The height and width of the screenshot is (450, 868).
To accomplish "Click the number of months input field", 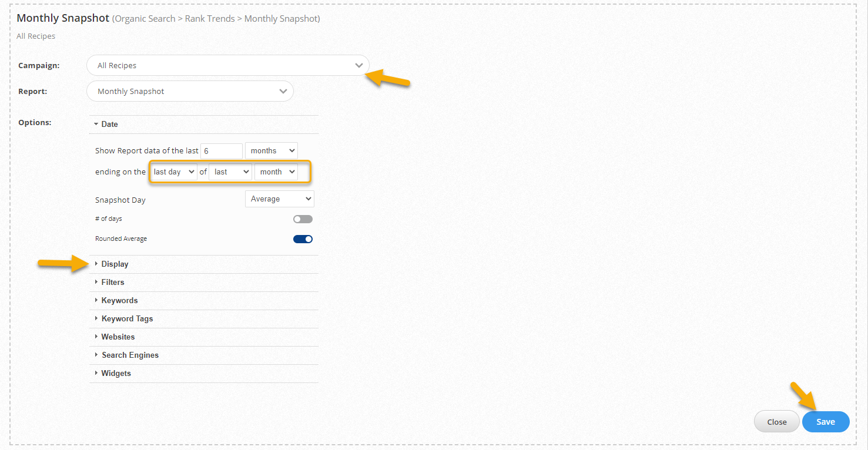I will pos(221,151).
